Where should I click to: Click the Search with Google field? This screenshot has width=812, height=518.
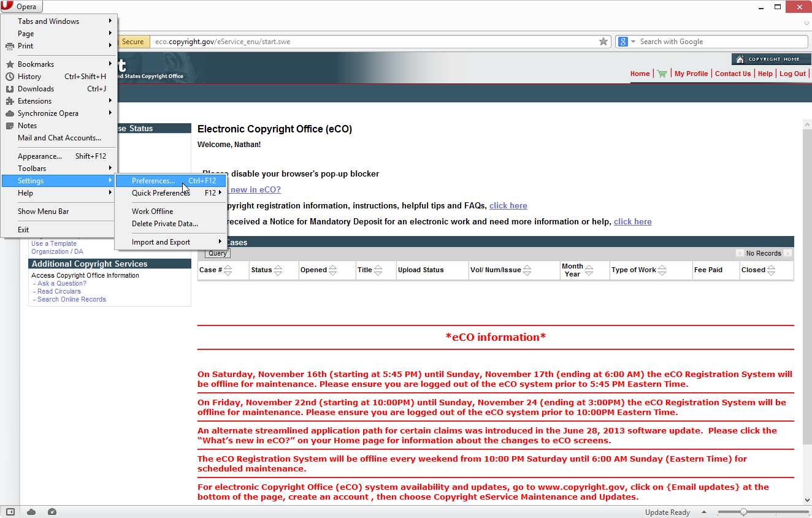[x=722, y=42]
